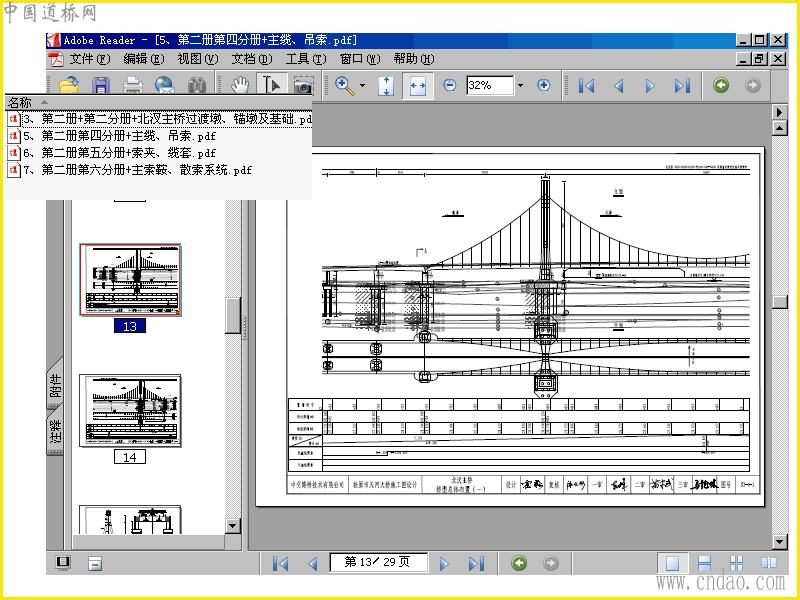Go to next page in top toolbar
The height and width of the screenshot is (600, 800).
point(650,85)
